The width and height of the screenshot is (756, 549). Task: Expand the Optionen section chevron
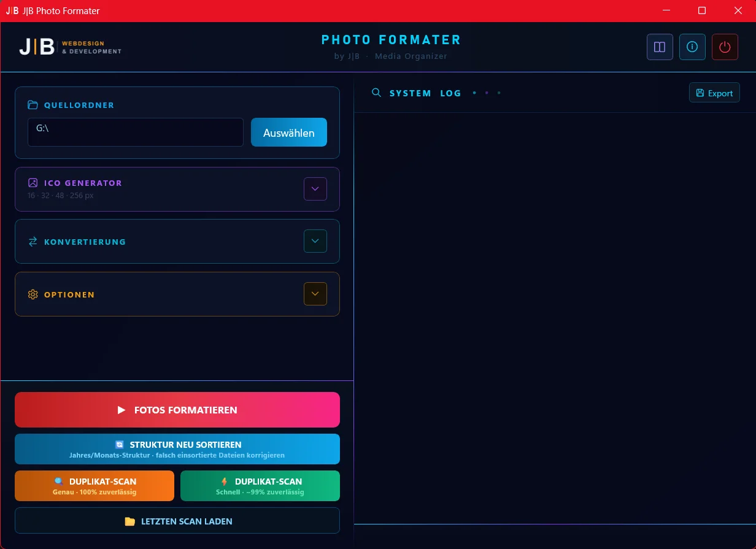315,294
